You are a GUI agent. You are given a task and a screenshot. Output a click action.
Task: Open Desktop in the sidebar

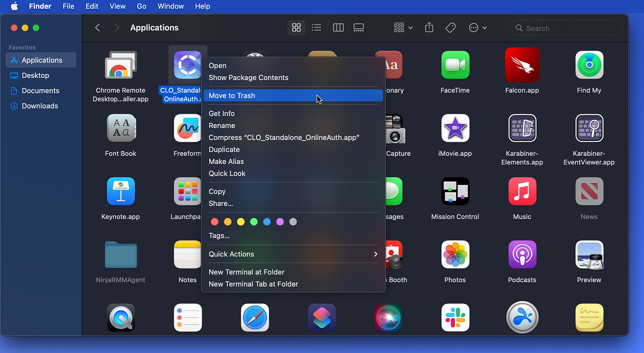click(x=41, y=76)
